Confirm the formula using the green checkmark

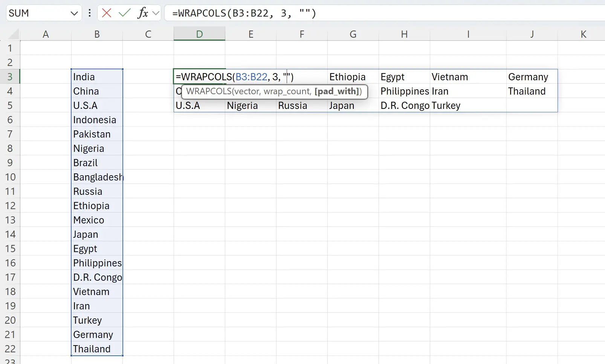point(124,13)
